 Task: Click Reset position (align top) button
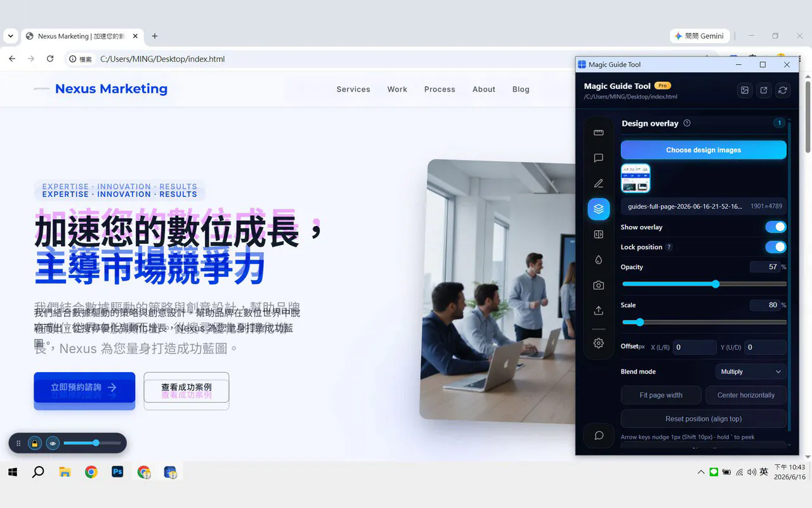click(x=704, y=419)
